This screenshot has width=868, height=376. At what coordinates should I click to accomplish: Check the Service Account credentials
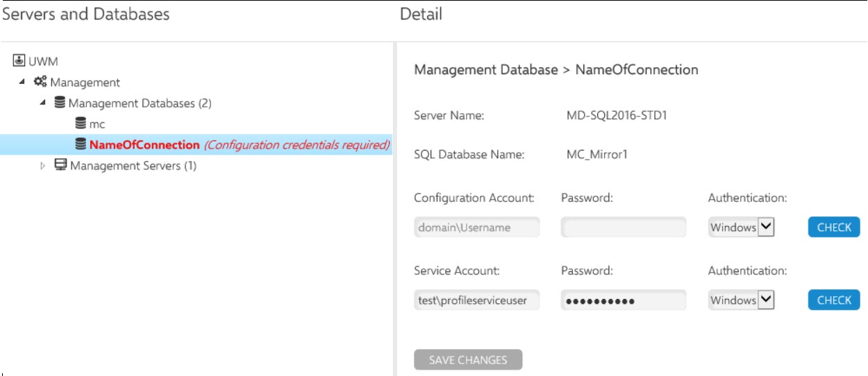pyautogui.click(x=834, y=300)
